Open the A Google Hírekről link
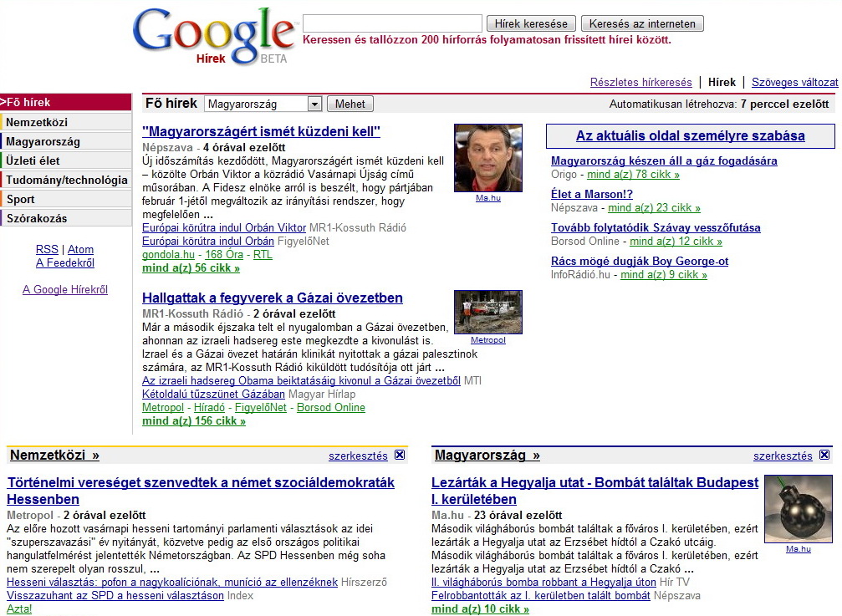842x616 pixels. tap(65, 290)
